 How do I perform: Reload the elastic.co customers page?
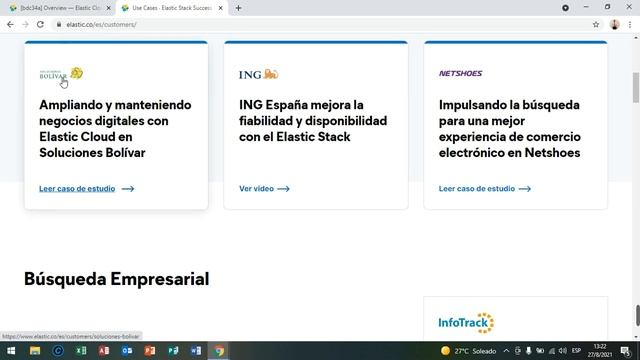[x=40, y=24]
